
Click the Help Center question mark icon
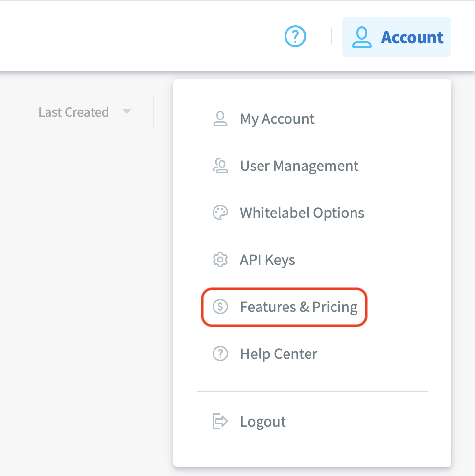coord(220,354)
